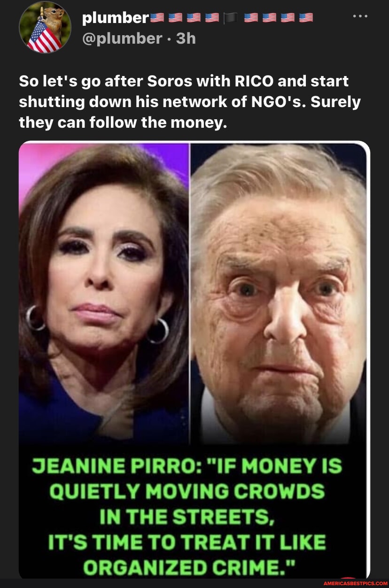Open right photo of elderly gray-haired man
The image size is (389, 588).
pyautogui.click(x=278, y=293)
